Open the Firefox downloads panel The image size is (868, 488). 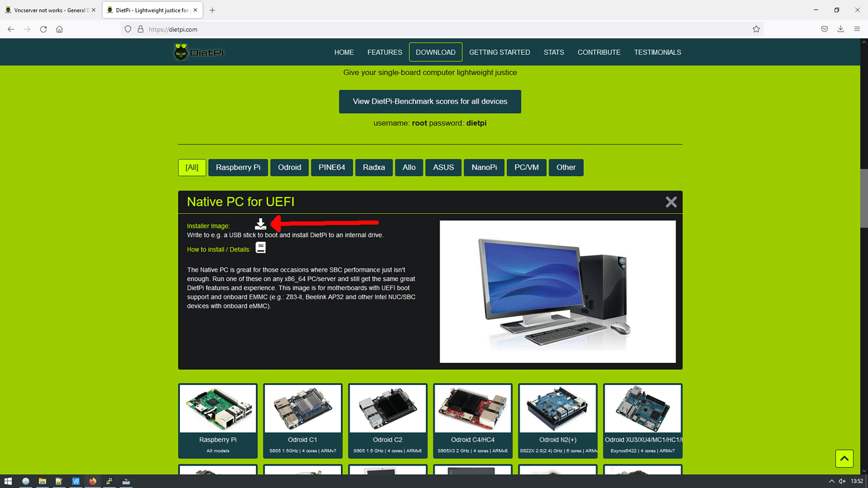841,29
